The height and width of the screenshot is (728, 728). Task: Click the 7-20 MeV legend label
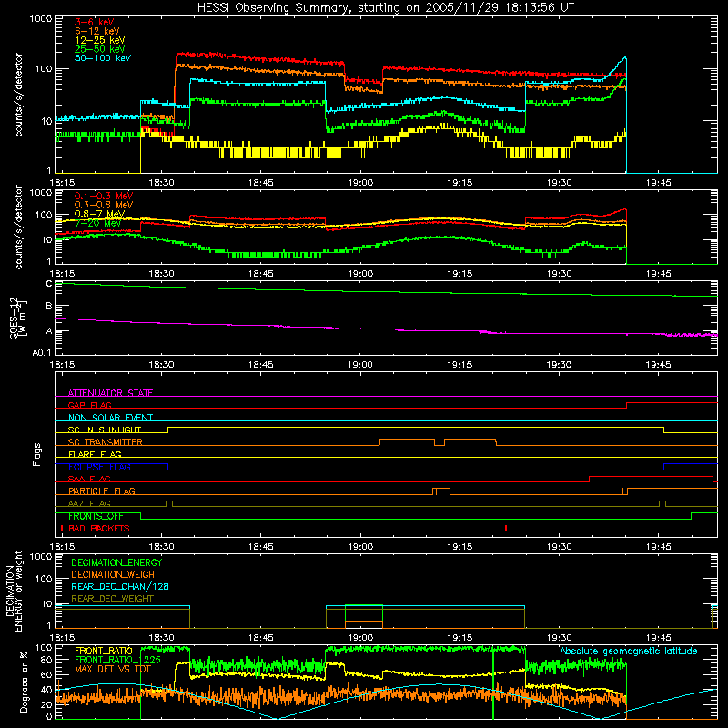click(97, 223)
